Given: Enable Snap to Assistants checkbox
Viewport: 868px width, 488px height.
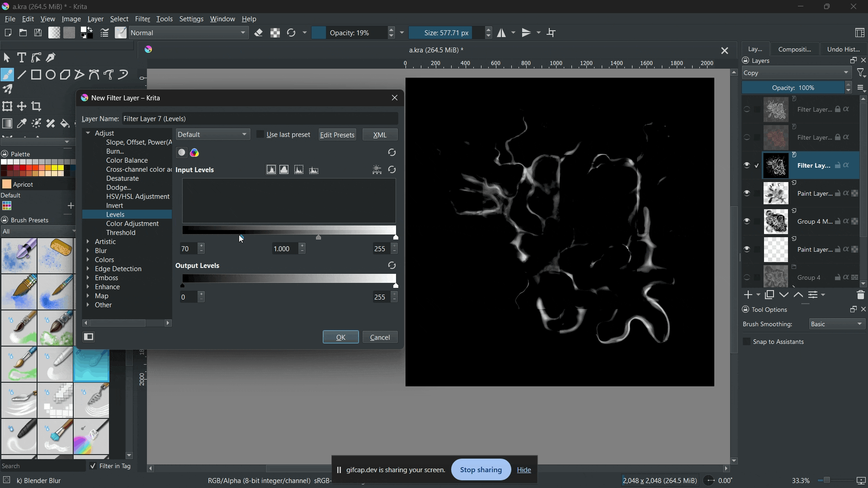Looking at the screenshot, I should [x=747, y=342].
